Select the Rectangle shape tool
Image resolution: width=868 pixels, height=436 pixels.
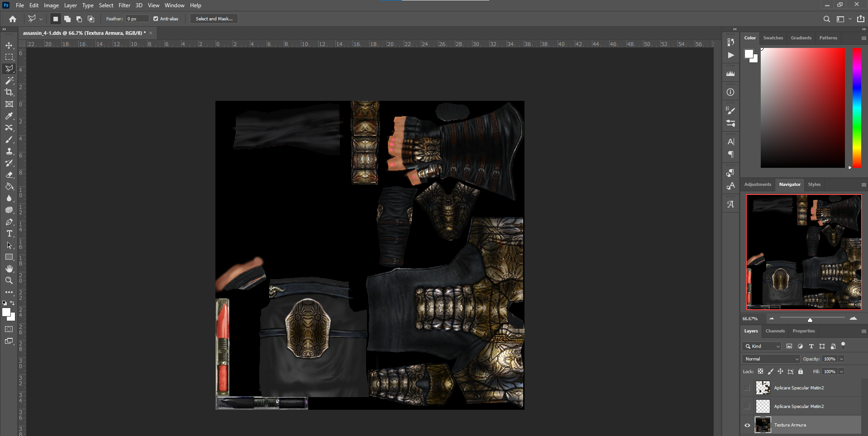9,257
